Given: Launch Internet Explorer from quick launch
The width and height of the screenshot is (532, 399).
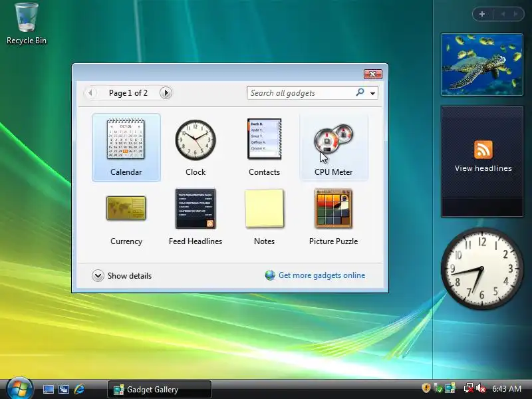Looking at the screenshot, I should [79, 389].
